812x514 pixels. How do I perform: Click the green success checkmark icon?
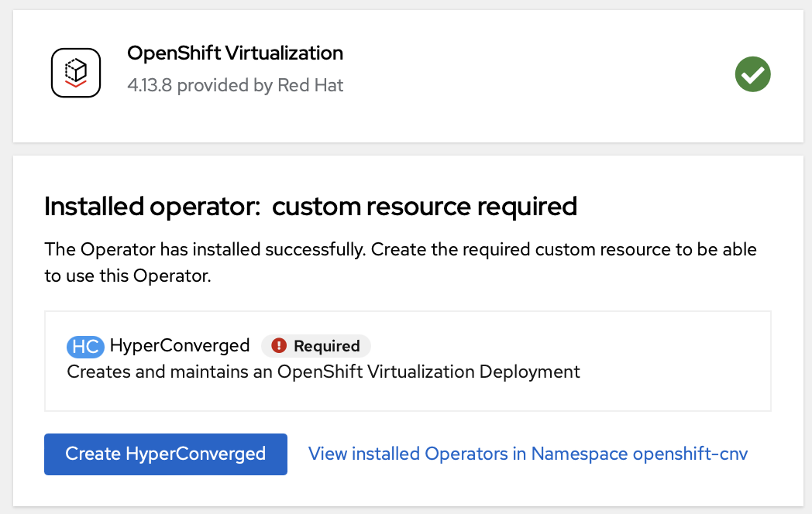coord(752,74)
